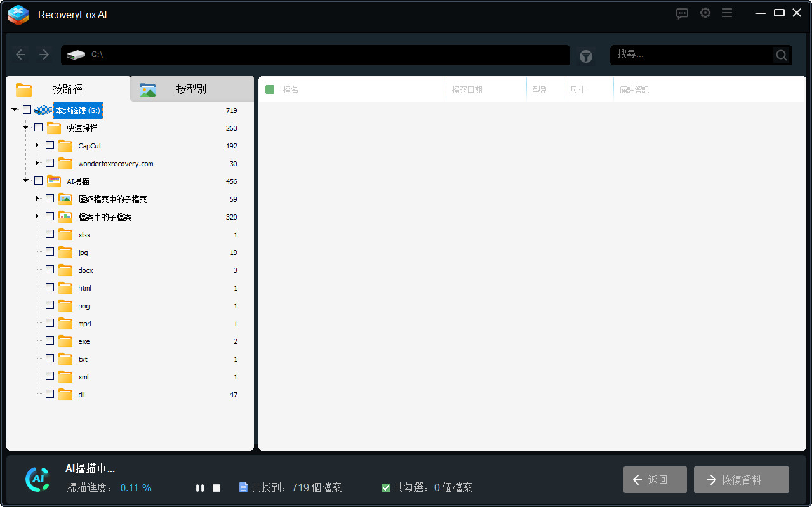
Task: Switch to the 按型別 tab
Action: click(x=192, y=89)
